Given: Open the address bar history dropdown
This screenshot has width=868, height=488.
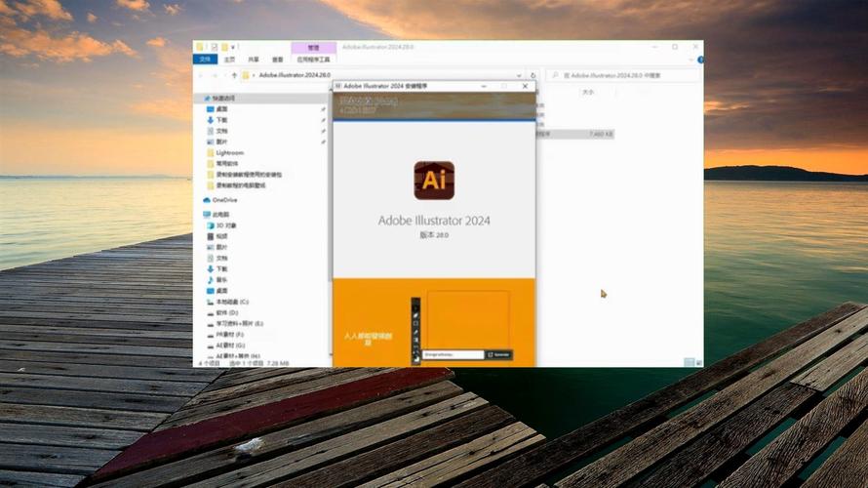Looking at the screenshot, I should [519, 75].
